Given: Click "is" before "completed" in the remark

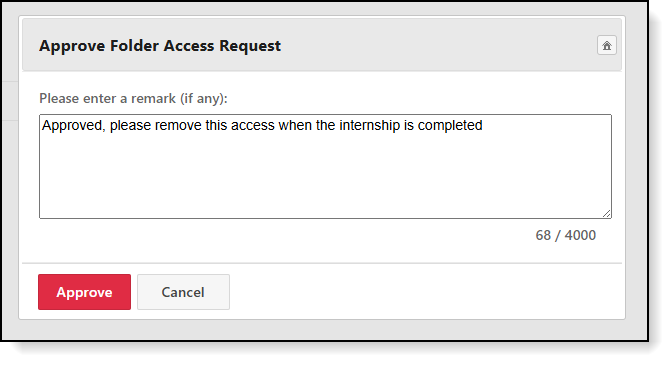Looking at the screenshot, I should pos(408,126).
